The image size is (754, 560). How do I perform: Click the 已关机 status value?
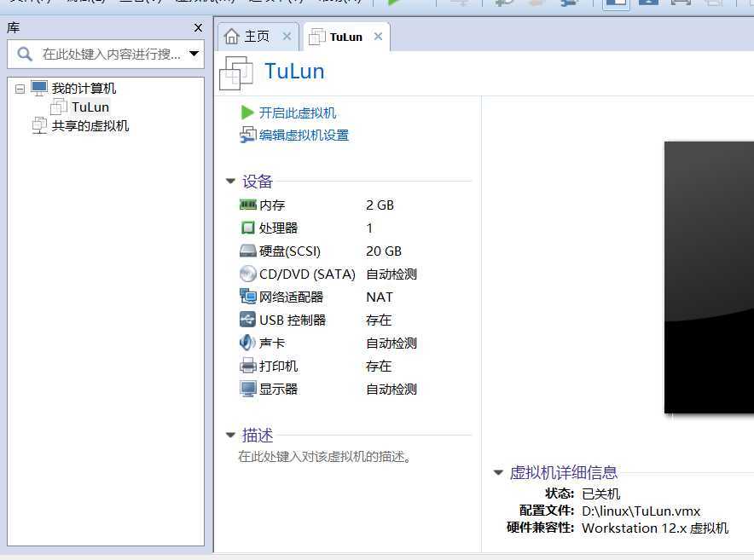pos(601,494)
